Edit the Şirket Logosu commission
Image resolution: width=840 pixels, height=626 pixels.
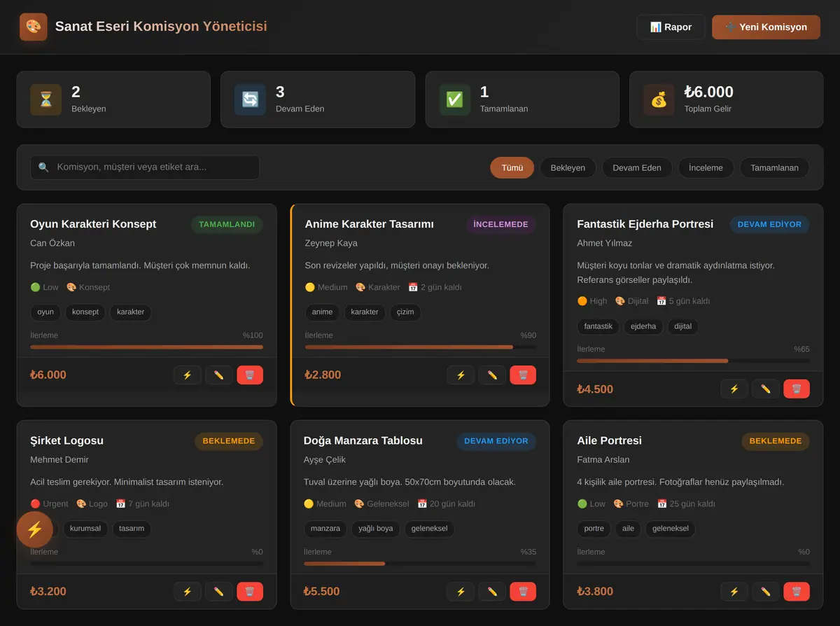(x=218, y=591)
